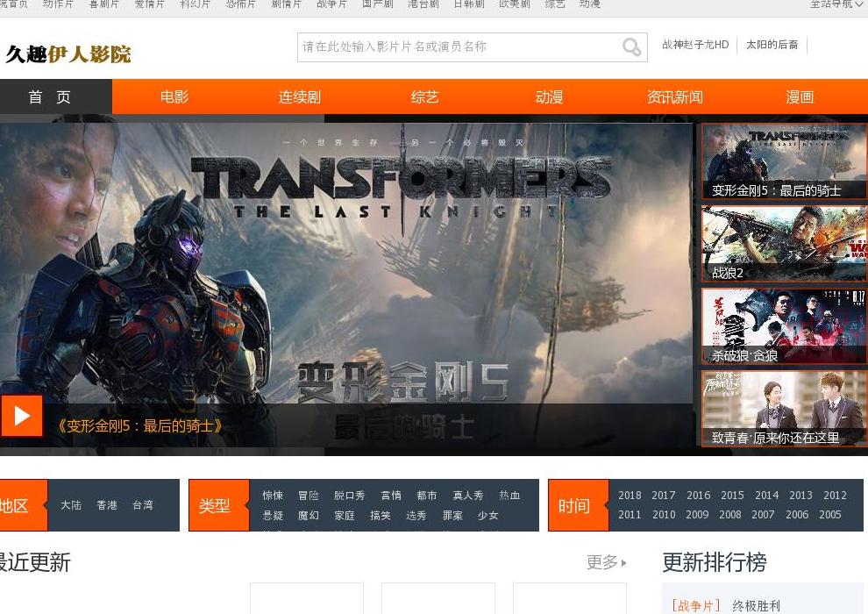Select the 战狼2 thumbnail
Image resolution: width=868 pixels, height=614 pixels.
point(784,244)
